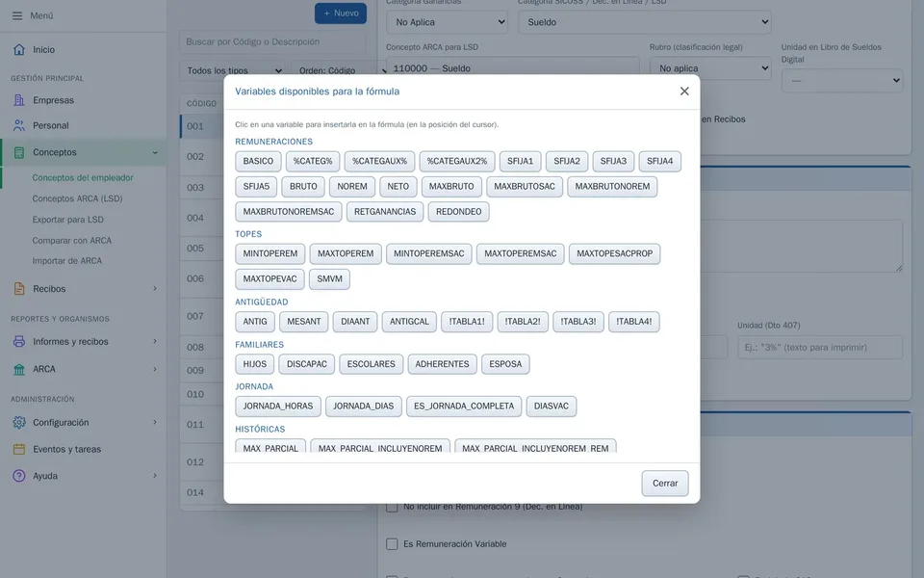Click the Unidad (Dto 407) text field
Image resolution: width=924 pixels, height=578 pixels.
pyautogui.click(x=820, y=348)
